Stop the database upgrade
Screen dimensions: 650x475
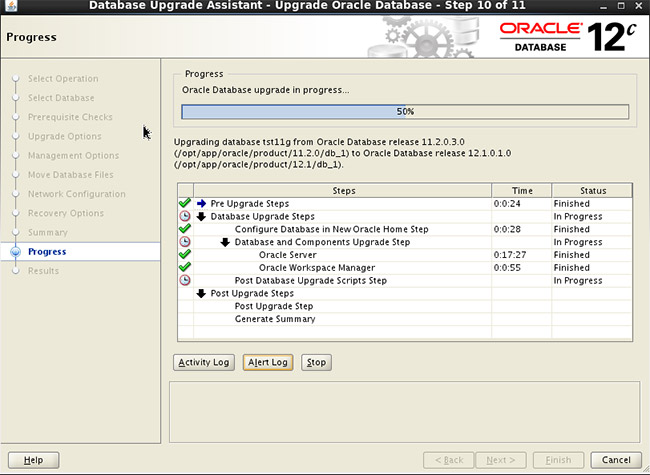(316, 362)
